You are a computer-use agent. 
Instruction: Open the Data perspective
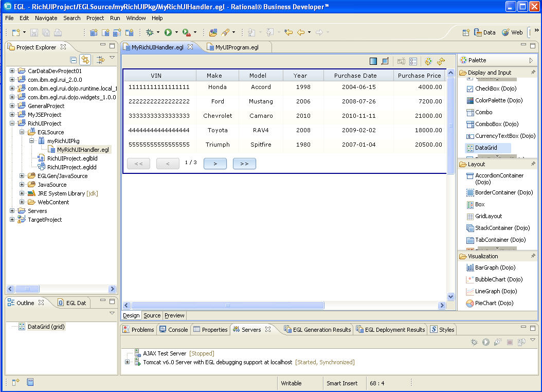coord(484,32)
